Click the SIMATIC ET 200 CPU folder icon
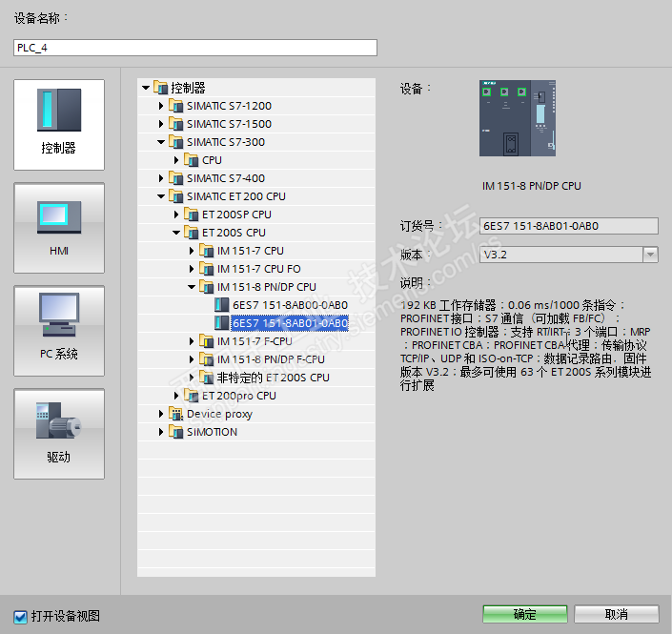This screenshot has width=672, height=634. click(x=175, y=196)
